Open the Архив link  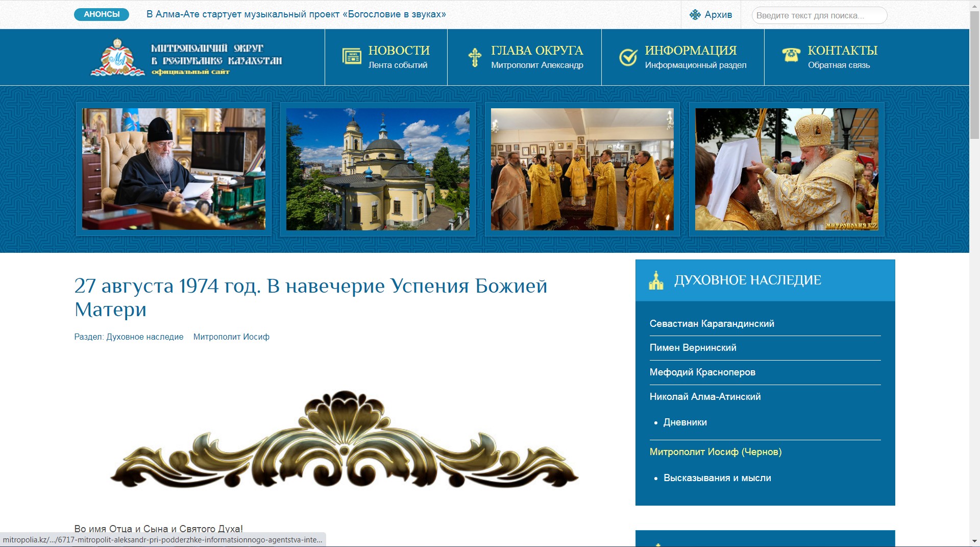(718, 15)
